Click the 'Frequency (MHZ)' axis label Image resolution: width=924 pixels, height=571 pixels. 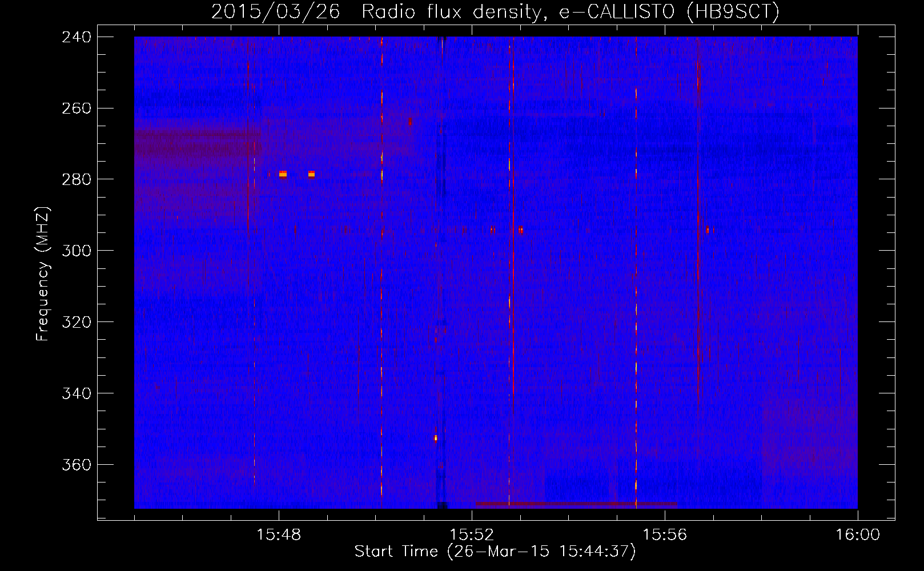click(x=43, y=274)
